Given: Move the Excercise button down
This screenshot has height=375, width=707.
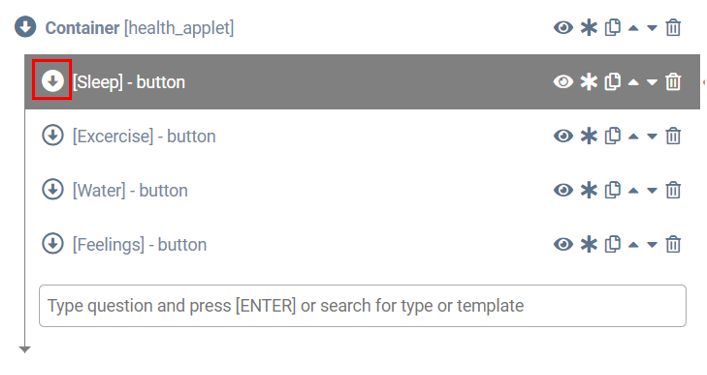Looking at the screenshot, I should [652, 137].
